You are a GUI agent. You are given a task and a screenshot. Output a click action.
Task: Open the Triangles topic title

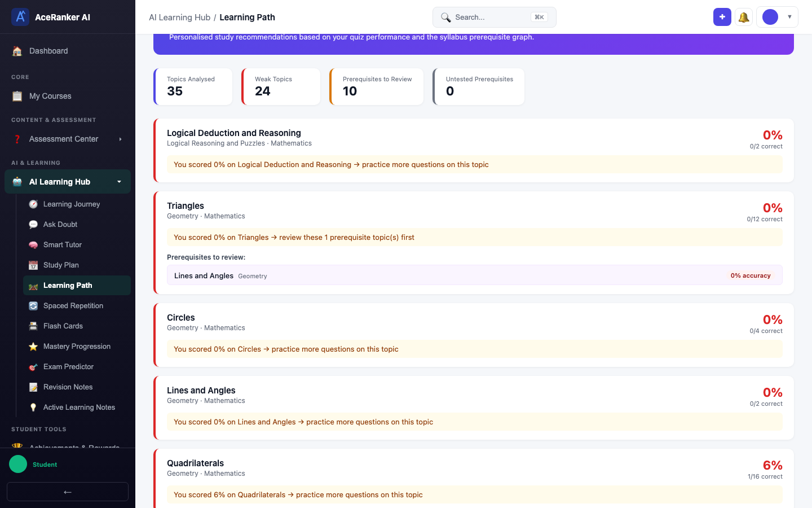(186, 206)
